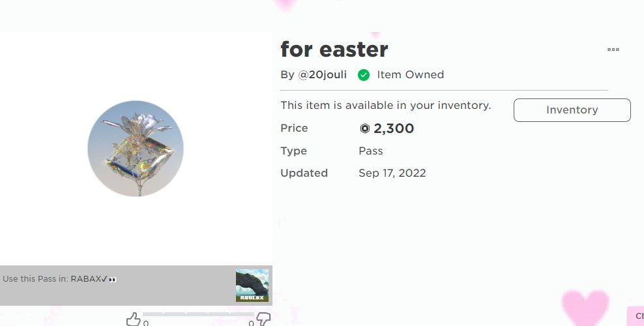Image resolution: width=644 pixels, height=326 pixels.
Task: Click the 2,300 price value
Action: point(394,128)
